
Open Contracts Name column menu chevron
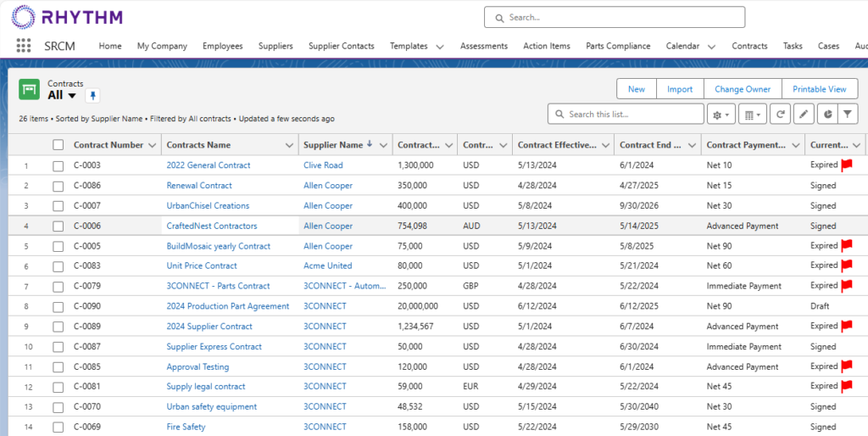tap(289, 145)
